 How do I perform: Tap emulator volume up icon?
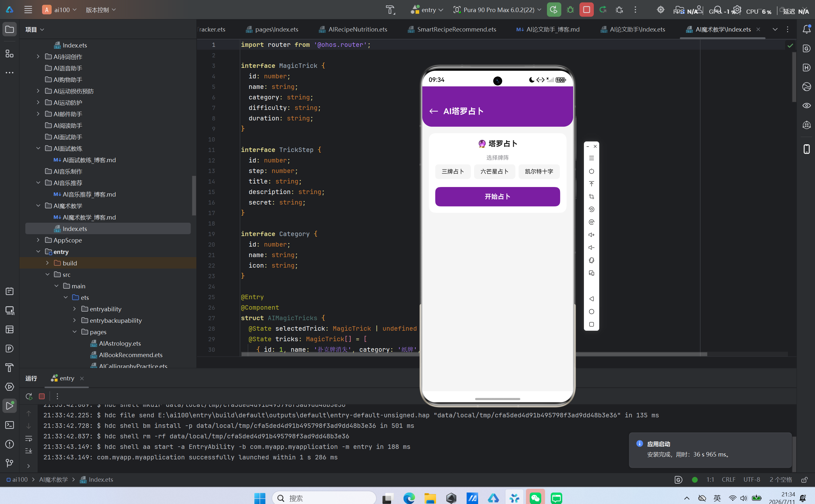coord(591,235)
